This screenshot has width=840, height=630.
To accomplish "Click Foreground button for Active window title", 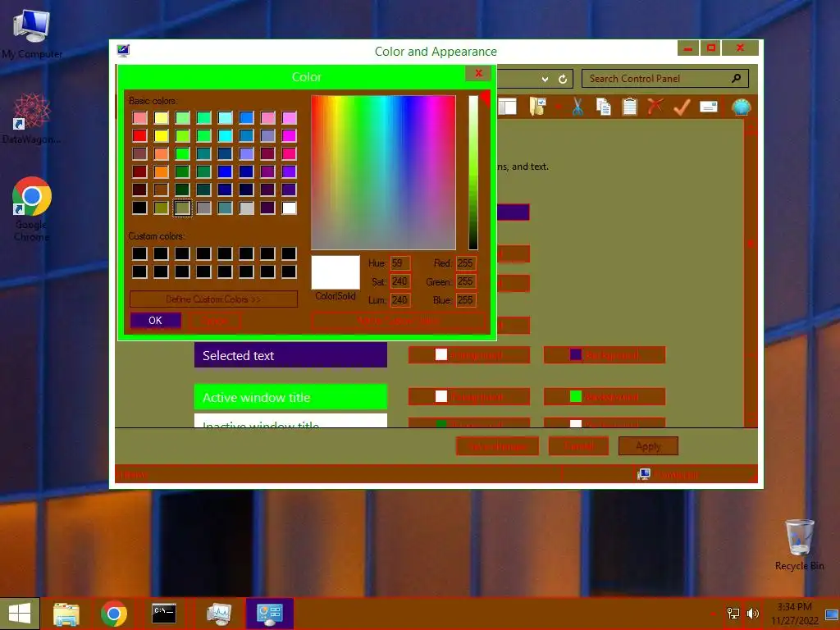I will click(x=468, y=396).
